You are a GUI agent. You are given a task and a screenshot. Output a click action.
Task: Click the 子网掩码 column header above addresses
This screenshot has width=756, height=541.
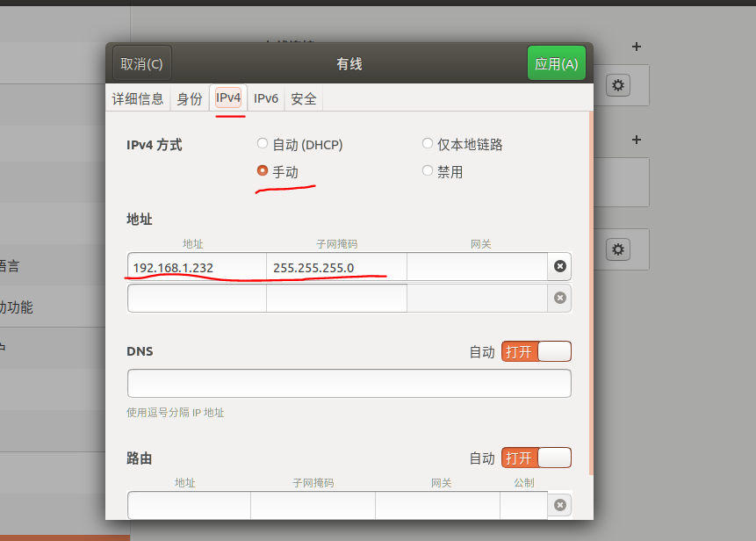click(x=337, y=244)
